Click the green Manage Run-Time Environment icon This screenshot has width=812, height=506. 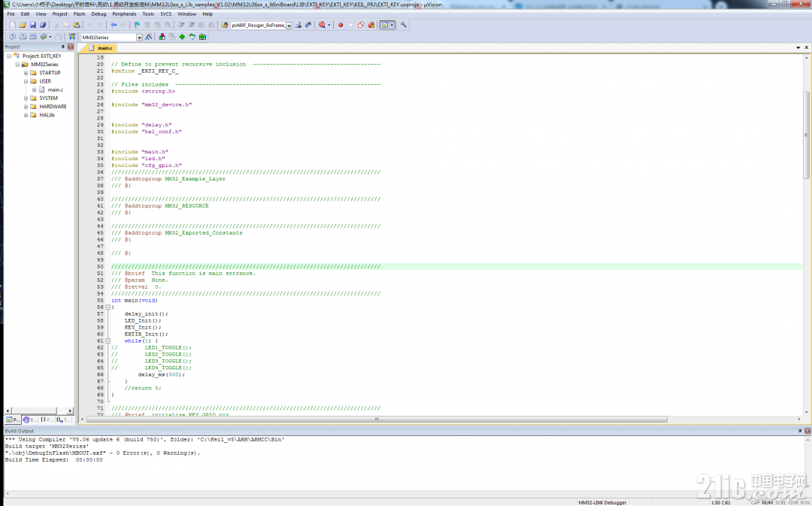(x=182, y=37)
